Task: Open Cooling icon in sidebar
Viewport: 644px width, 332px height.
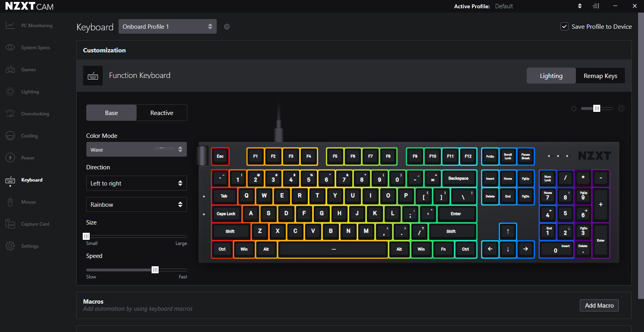Action: coord(10,135)
